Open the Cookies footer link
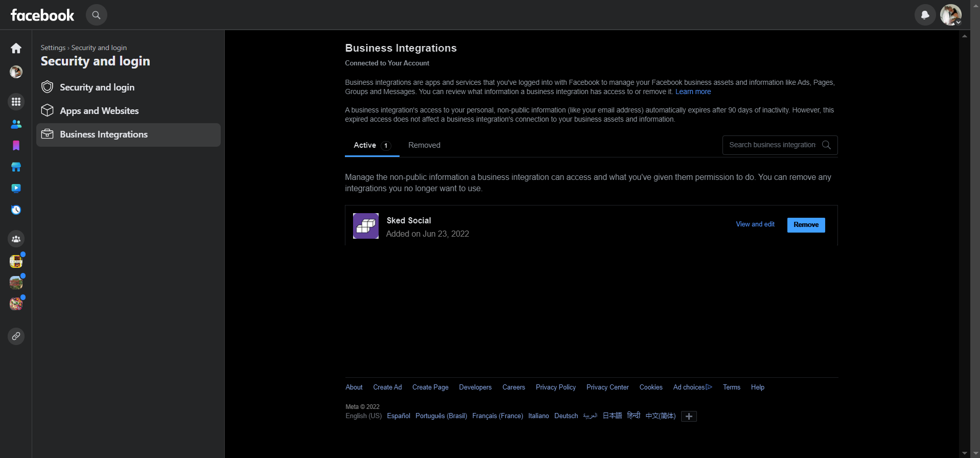This screenshot has height=458, width=980. tap(651, 387)
